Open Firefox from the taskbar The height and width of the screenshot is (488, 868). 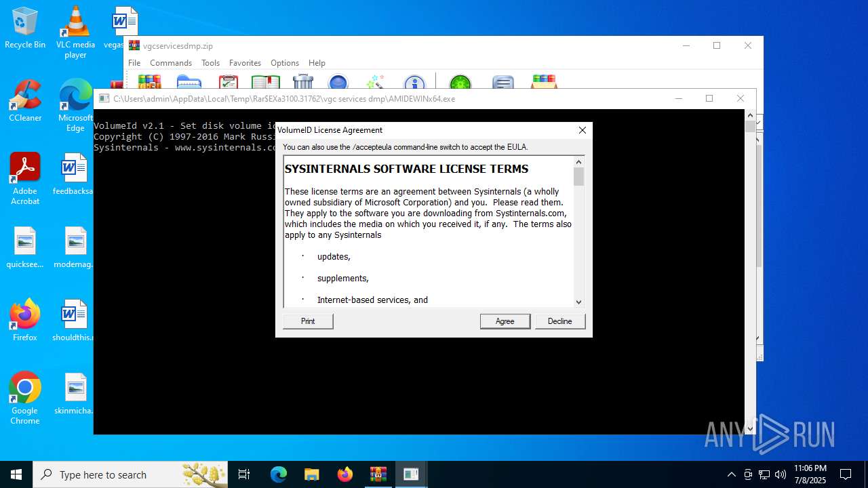[344, 474]
